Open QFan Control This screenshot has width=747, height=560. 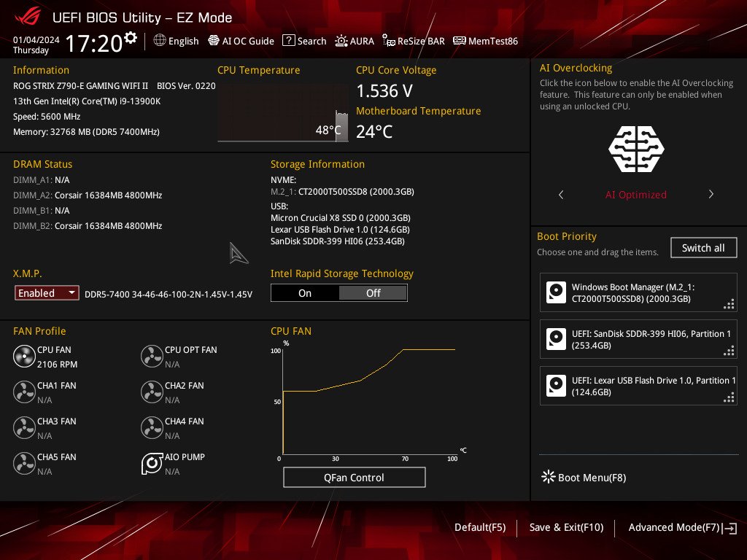(354, 478)
